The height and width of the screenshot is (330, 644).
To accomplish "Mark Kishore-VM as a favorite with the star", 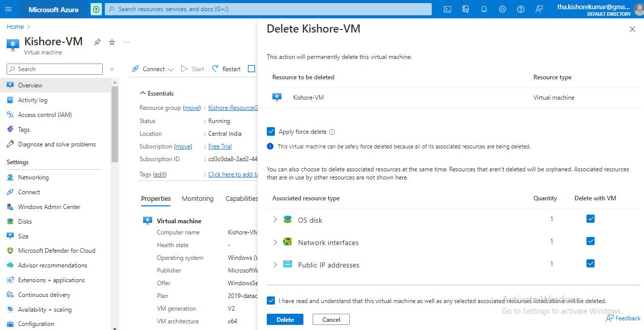I will pos(112,42).
